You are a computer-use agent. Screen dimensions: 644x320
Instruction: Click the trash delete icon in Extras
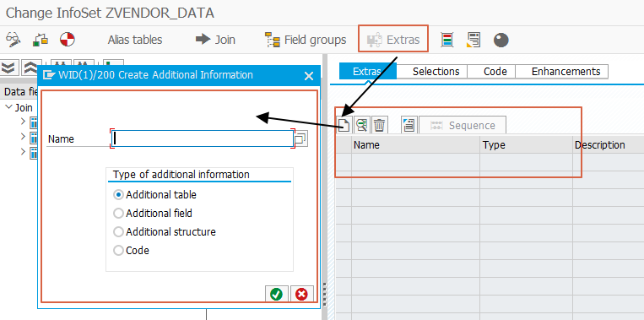click(380, 125)
